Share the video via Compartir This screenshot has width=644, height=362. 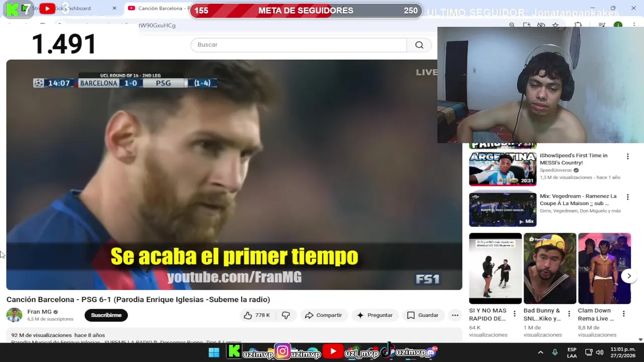tap(324, 315)
